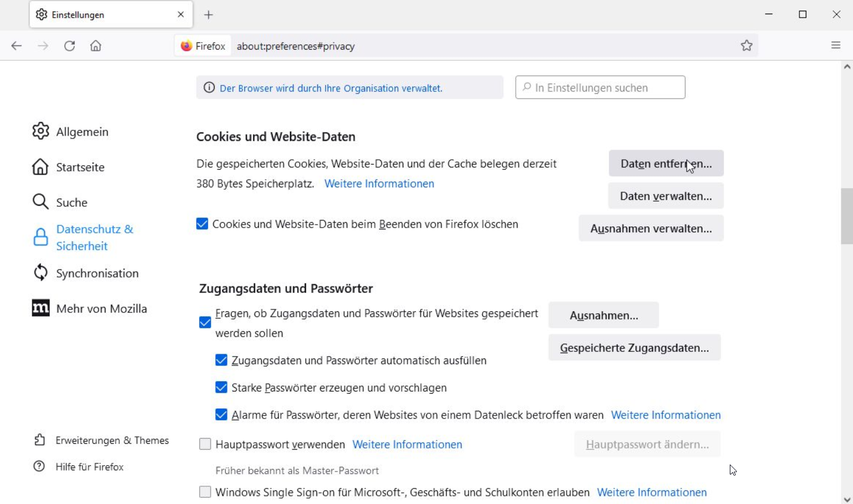Viewport: 853px width, 504px height.
Task: Open Weitere Informationen about Single Sign-on
Action: [x=652, y=492]
